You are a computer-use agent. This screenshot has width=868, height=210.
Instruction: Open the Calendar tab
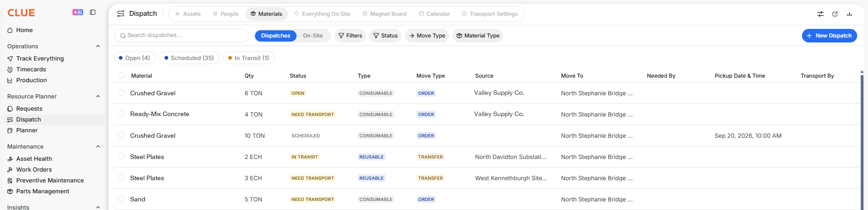(x=434, y=14)
